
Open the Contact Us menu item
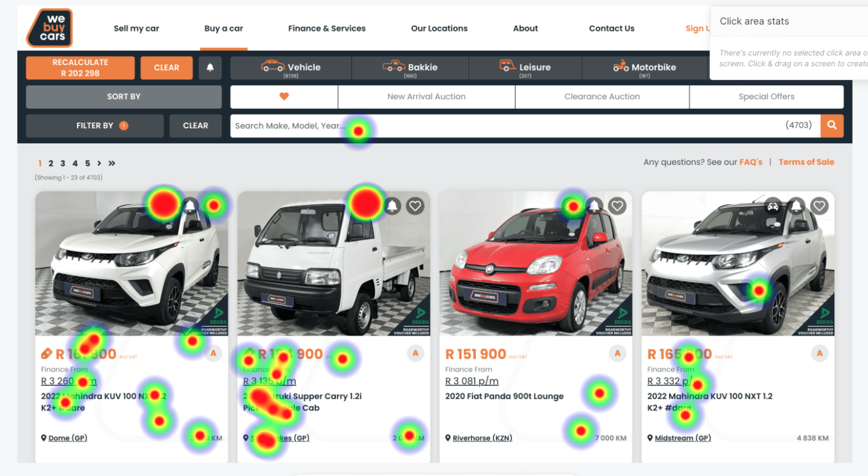point(611,28)
